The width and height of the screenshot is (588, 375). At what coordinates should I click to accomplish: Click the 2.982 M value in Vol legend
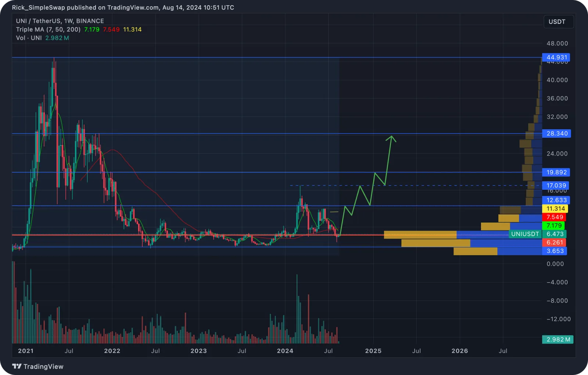pos(57,38)
